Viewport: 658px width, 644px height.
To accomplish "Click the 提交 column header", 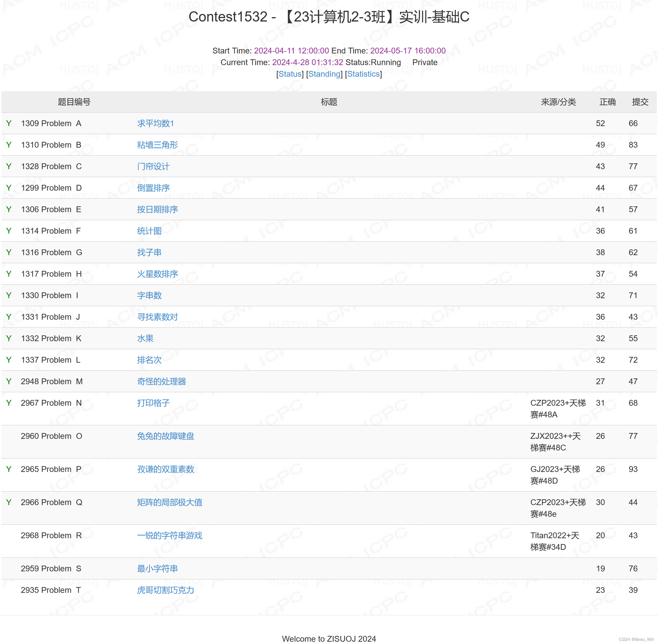I will point(640,102).
